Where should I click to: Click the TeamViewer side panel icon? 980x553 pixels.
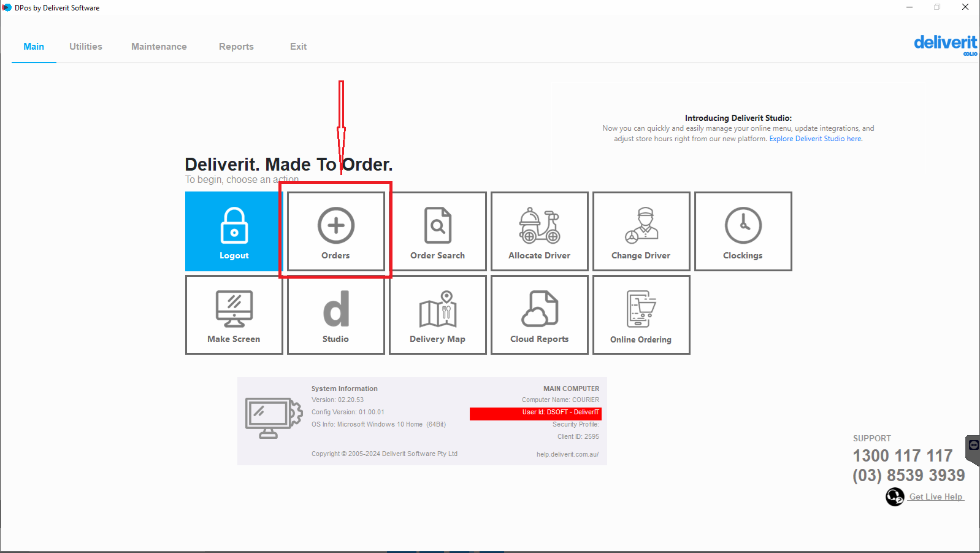[x=973, y=446]
